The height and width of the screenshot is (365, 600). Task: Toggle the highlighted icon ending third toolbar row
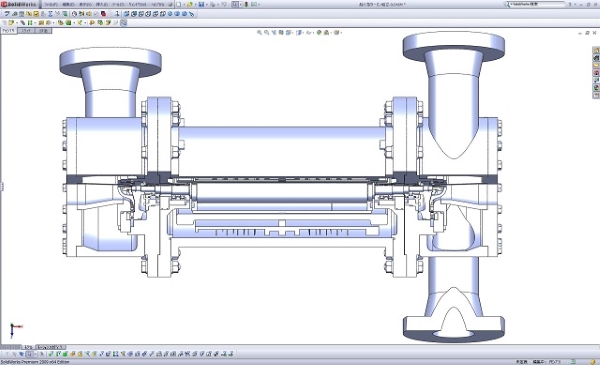[124, 23]
